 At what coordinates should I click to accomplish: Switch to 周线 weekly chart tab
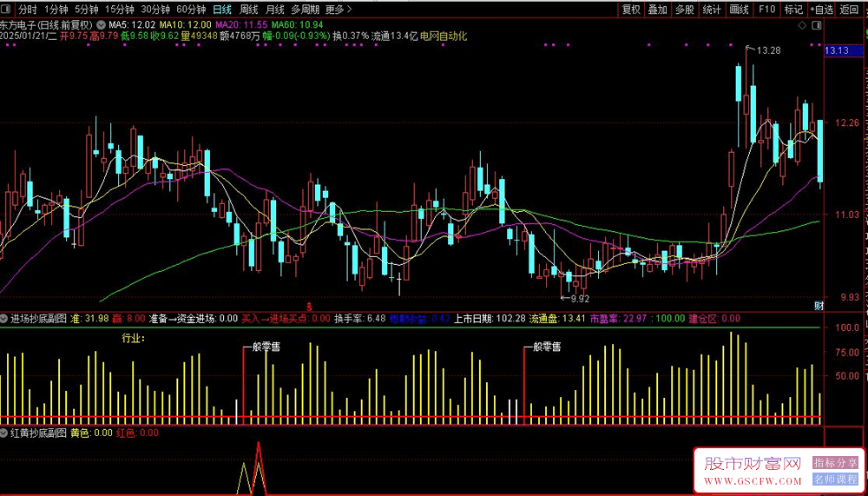pos(248,10)
